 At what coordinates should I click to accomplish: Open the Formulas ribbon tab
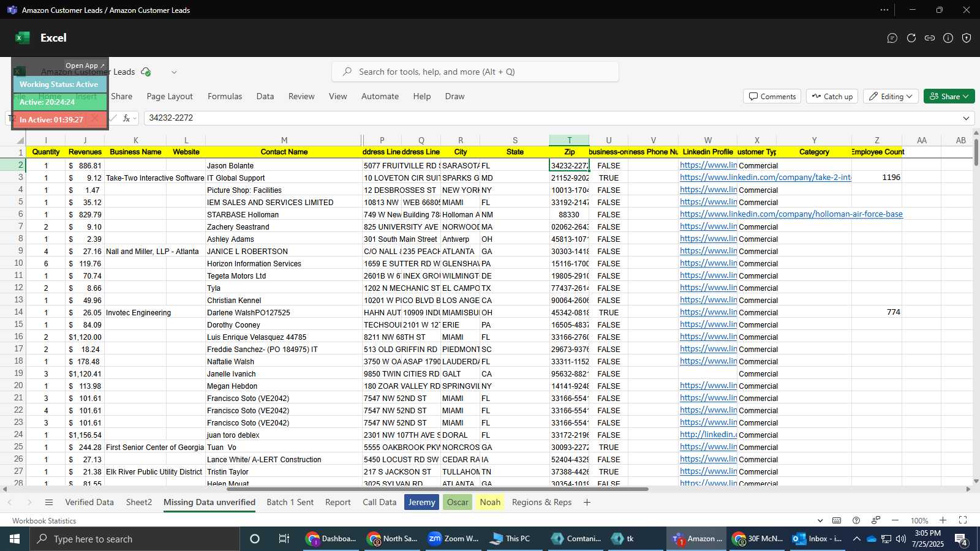(x=225, y=96)
